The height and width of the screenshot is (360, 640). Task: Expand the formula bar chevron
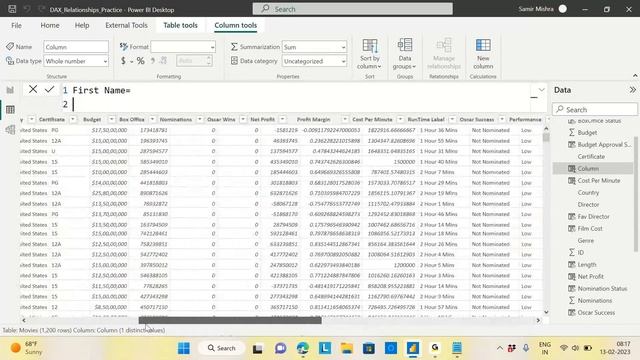coord(541,90)
